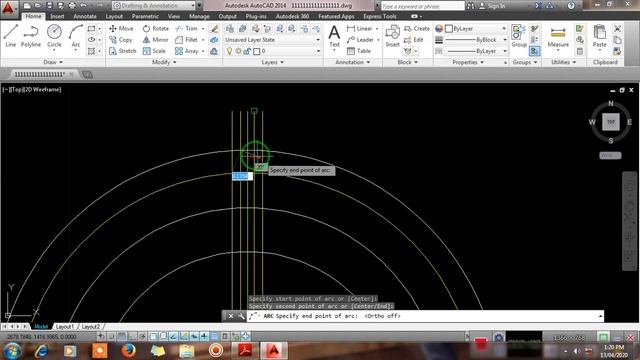Toggle layer 0 lock padlock icon

pyautogui.click(x=247, y=51)
